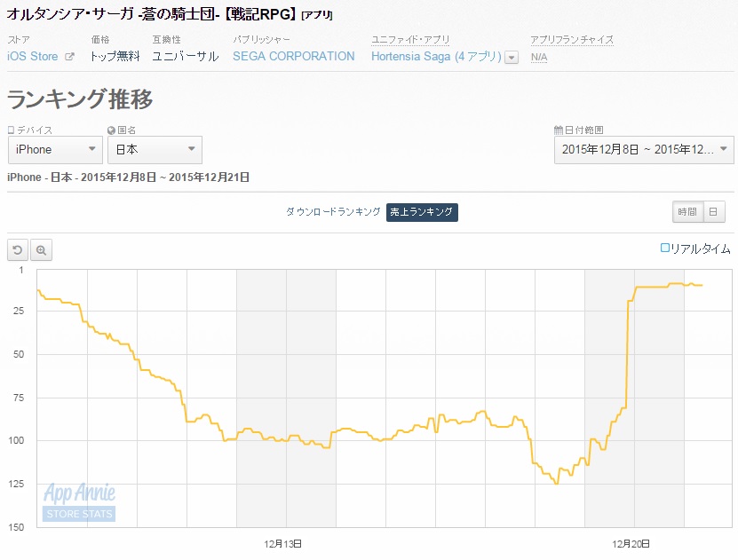The height and width of the screenshot is (560, 738).
Task: Click the アプリフランチャイズ column label
Action: 572,40
